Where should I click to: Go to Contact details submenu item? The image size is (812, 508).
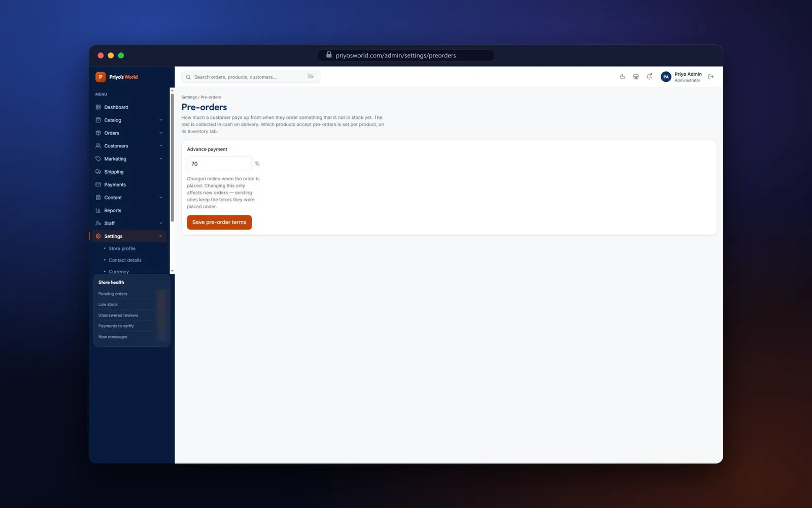125,260
